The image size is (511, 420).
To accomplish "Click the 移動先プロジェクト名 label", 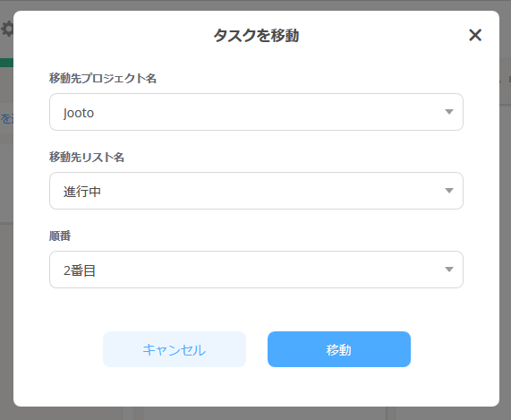I will coord(103,78).
